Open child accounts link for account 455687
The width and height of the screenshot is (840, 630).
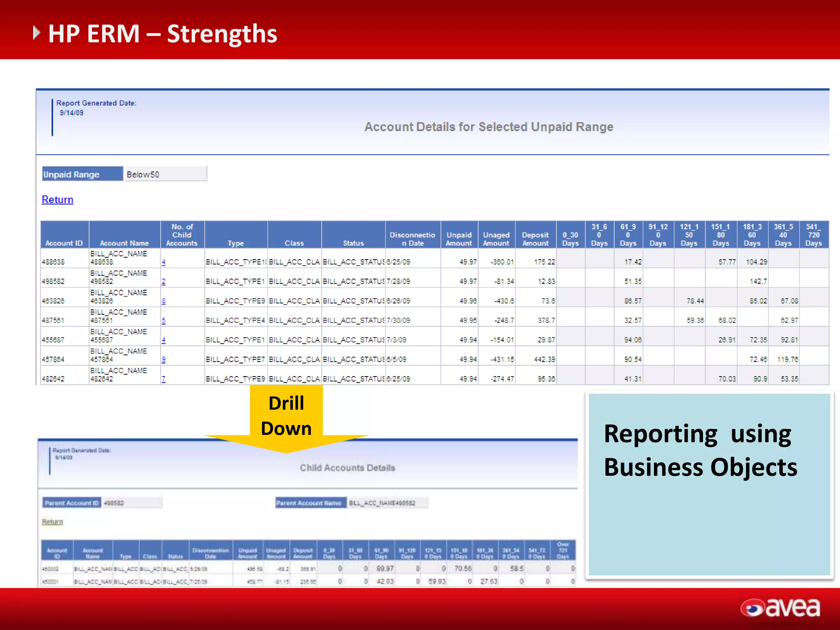point(163,340)
